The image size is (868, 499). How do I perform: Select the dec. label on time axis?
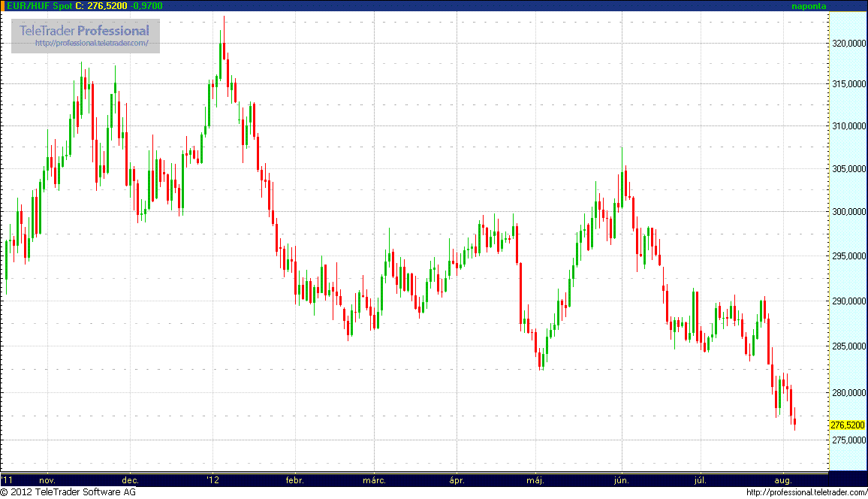130,479
